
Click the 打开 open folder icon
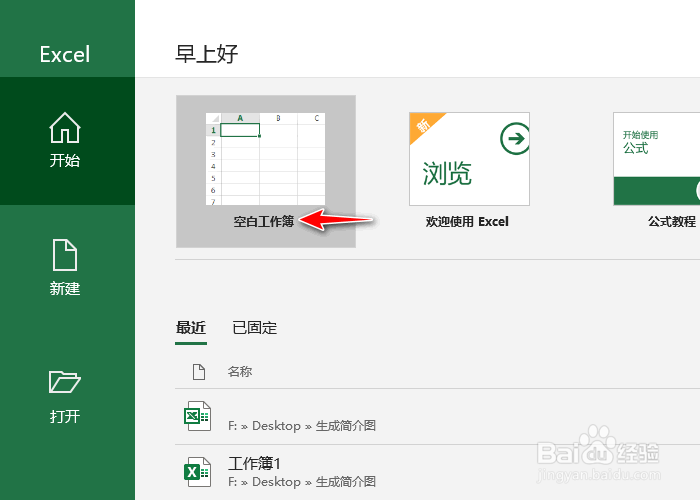click(x=65, y=382)
